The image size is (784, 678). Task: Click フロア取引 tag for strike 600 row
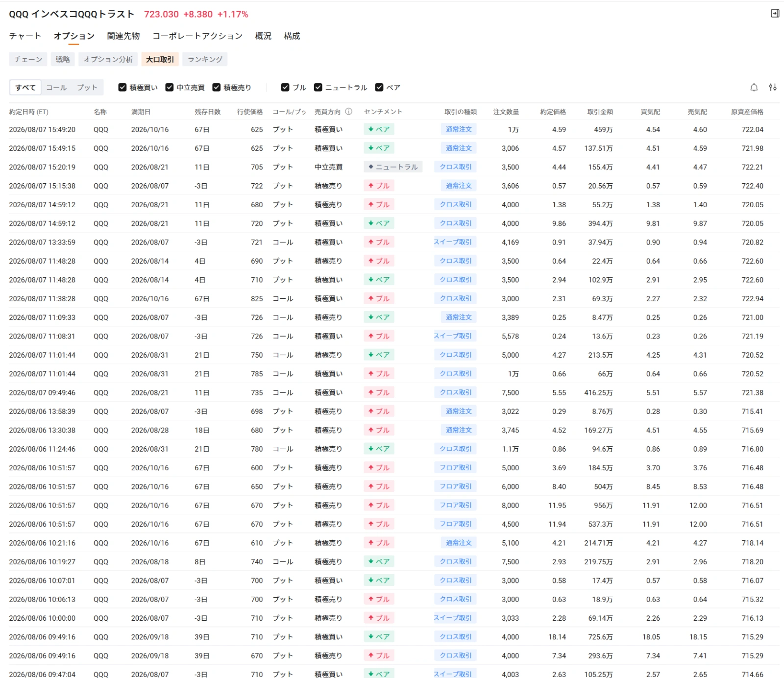(x=455, y=468)
